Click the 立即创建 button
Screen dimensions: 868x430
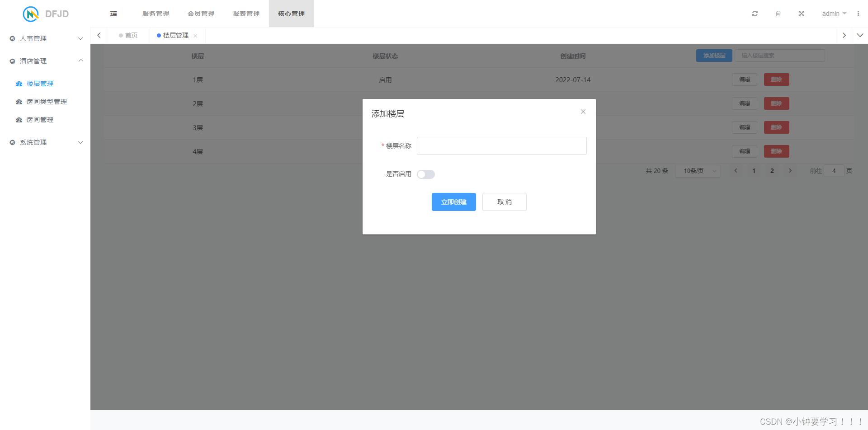click(454, 202)
